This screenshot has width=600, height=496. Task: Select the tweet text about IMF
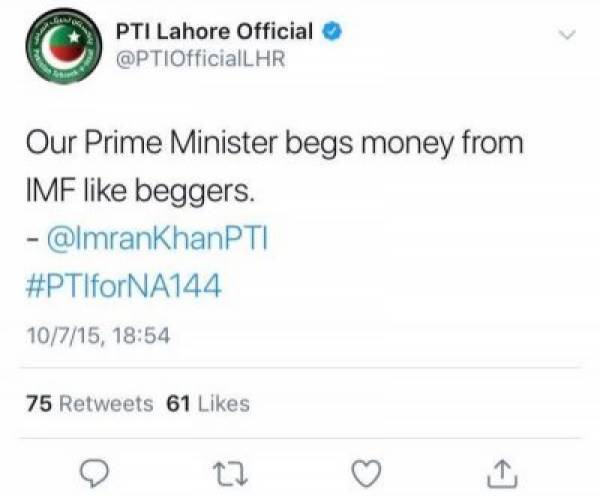[274, 166]
